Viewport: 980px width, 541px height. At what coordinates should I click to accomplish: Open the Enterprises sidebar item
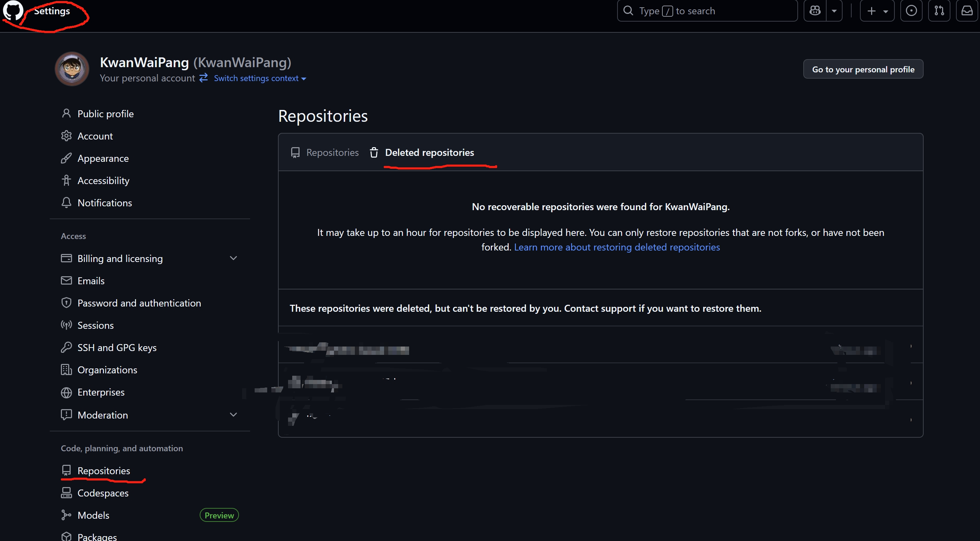[101, 392]
